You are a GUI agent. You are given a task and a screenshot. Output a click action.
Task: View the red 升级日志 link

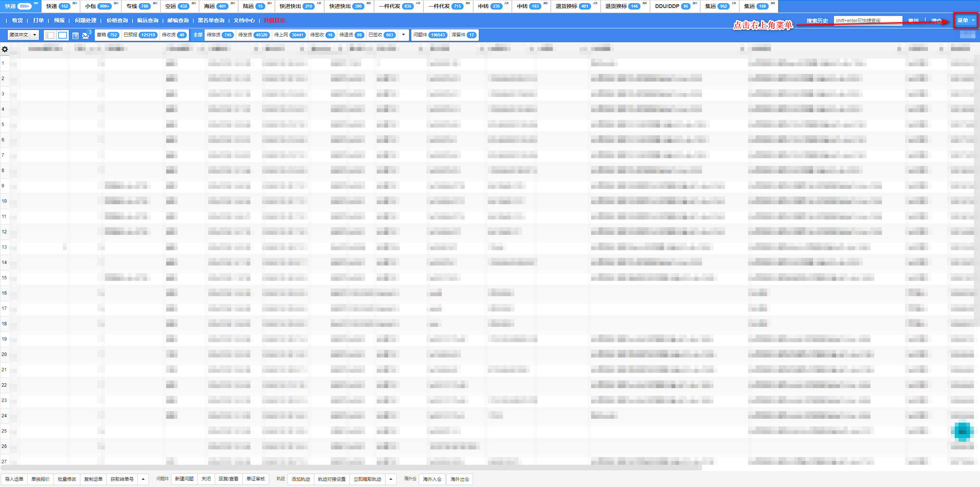pos(274,20)
